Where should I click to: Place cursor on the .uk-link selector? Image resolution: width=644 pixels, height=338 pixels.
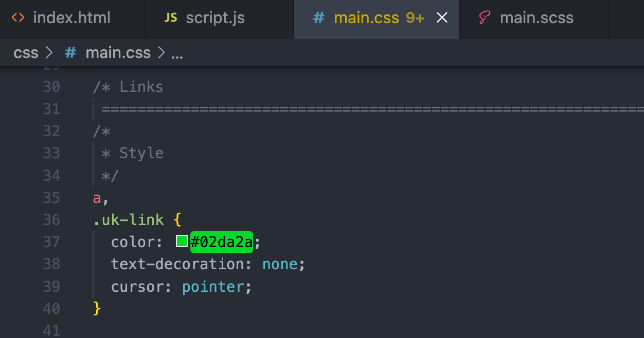(x=128, y=220)
